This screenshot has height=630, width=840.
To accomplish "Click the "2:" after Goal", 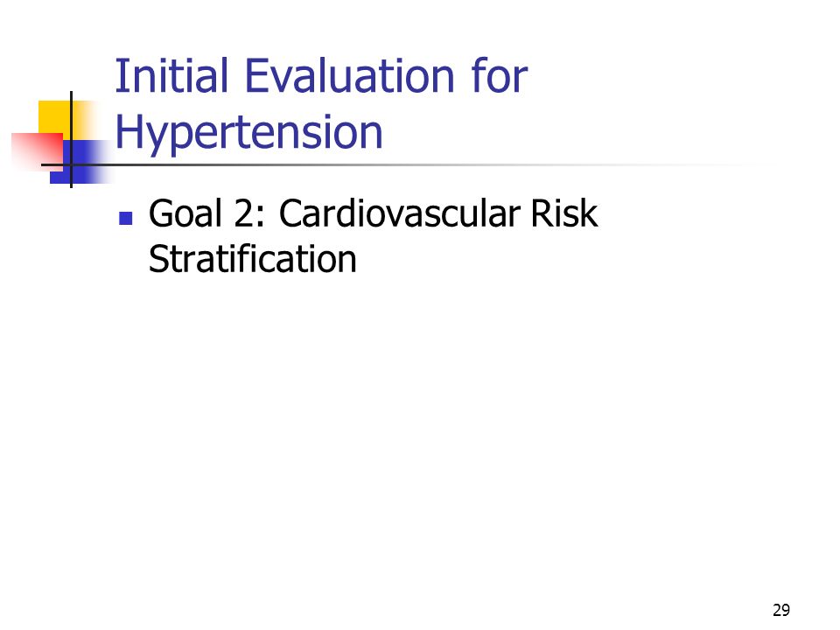I will [249, 213].
